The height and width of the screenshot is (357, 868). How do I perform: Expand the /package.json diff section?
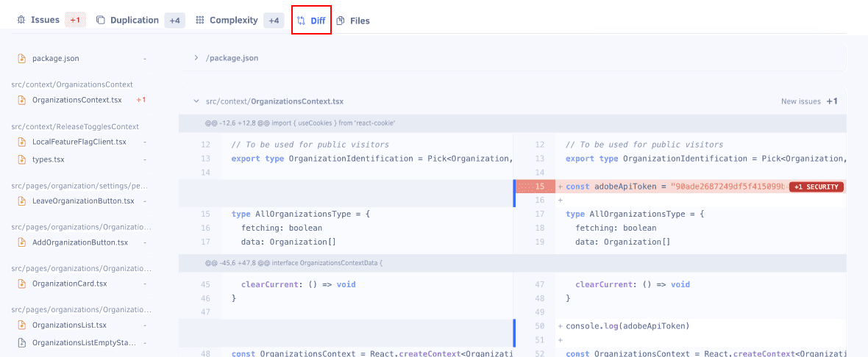pos(196,58)
